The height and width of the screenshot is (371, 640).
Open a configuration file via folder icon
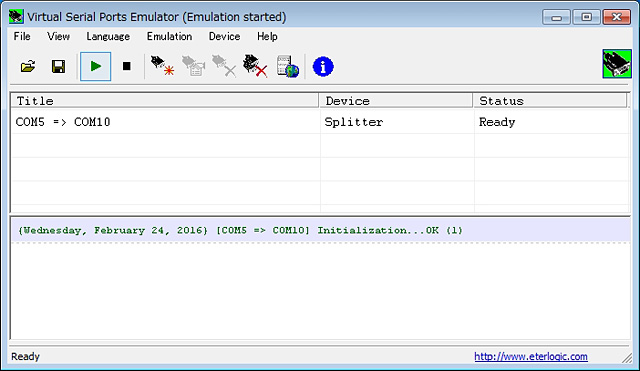[28, 67]
